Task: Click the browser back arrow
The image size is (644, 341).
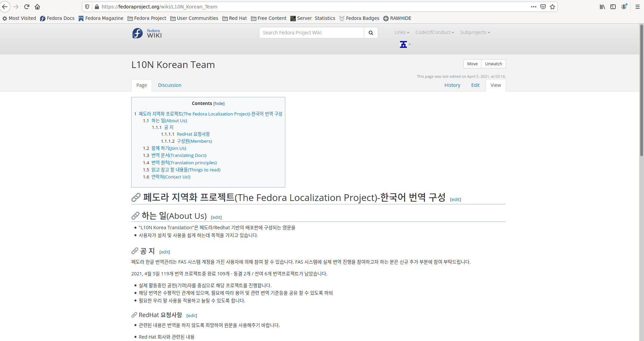Action: click(x=5, y=7)
